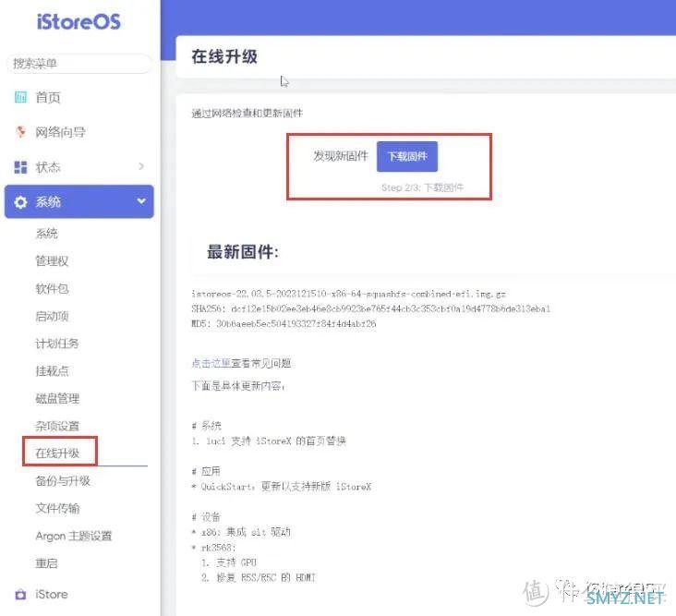Collapse the 系统 menu with its chevron
The height and width of the screenshot is (616, 676).
point(141,201)
